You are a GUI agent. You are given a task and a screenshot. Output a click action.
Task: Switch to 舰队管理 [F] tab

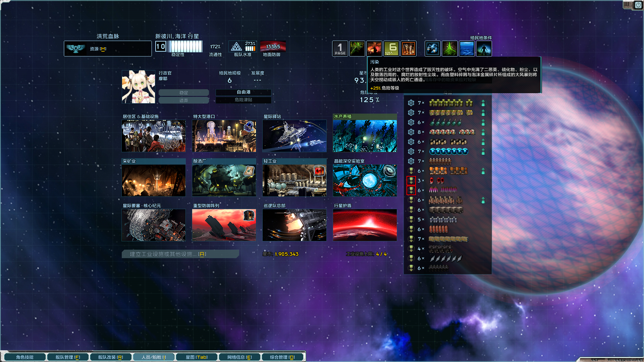pyautogui.click(x=68, y=357)
